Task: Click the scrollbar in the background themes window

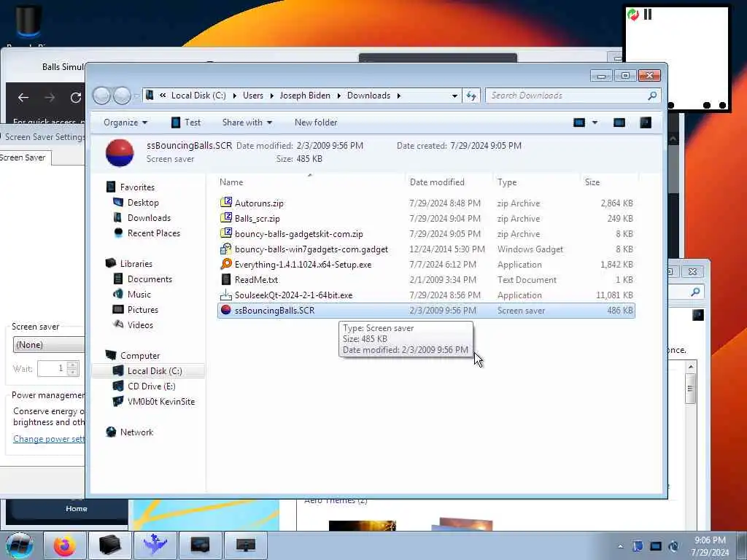Action: point(690,388)
